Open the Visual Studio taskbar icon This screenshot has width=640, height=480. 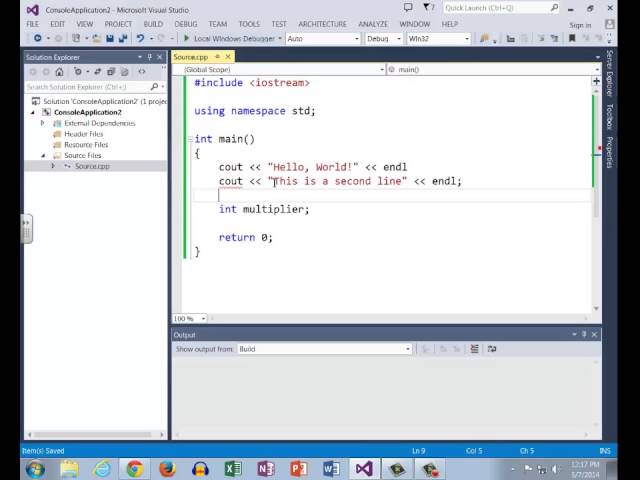364,469
